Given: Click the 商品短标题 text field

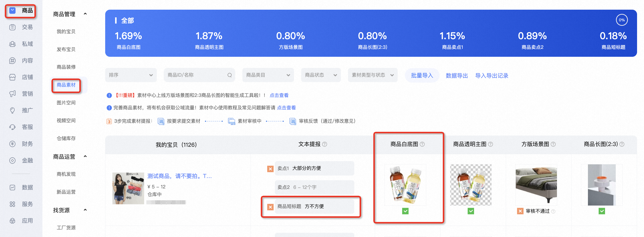Looking at the screenshot, I should tap(314, 206).
